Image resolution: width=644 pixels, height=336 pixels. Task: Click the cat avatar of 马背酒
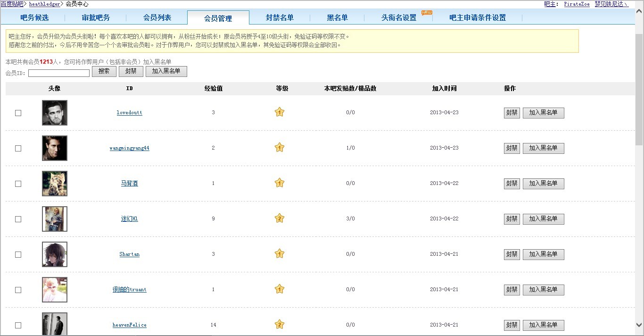[x=55, y=184]
